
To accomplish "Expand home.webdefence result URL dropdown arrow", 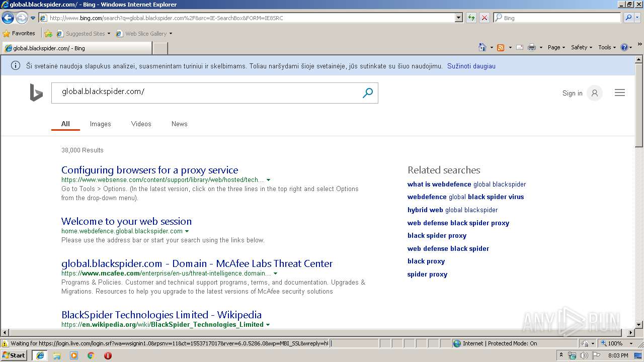I will pos(187,231).
